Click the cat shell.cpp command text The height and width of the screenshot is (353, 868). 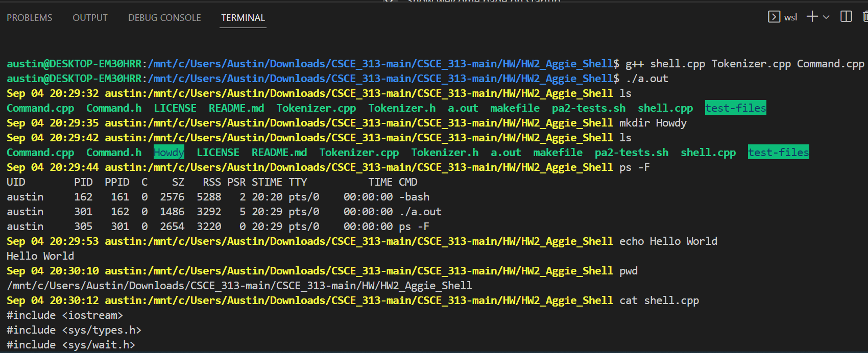pos(659,300)
